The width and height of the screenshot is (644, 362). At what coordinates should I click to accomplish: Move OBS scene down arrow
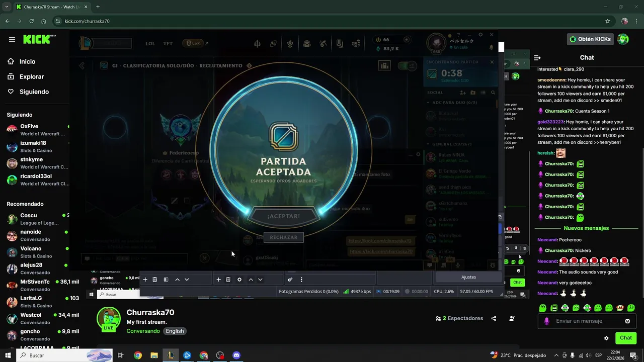click(187, 280)
